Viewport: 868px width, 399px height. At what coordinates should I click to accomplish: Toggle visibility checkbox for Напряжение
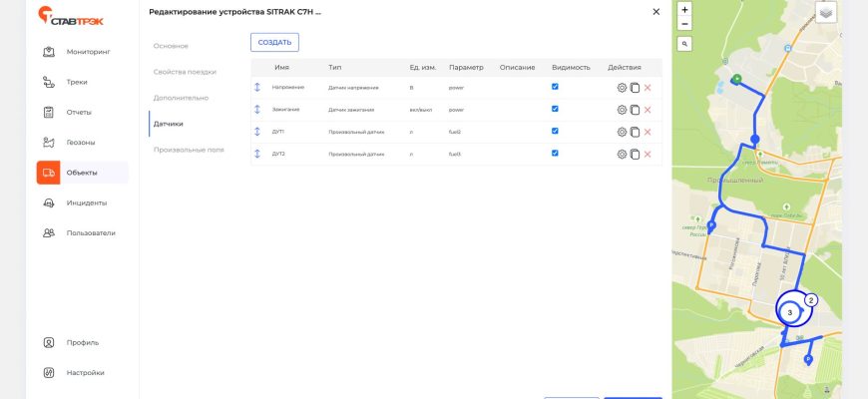pos(555,87)
